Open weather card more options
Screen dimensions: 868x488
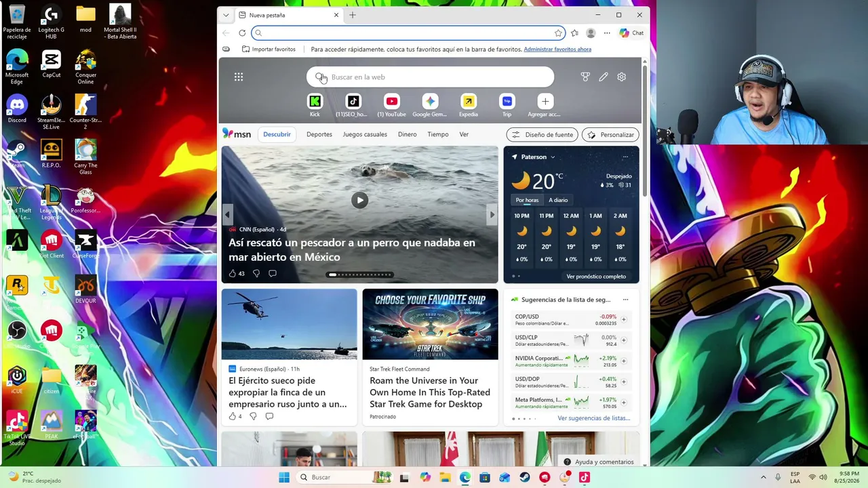coord(625,157)
